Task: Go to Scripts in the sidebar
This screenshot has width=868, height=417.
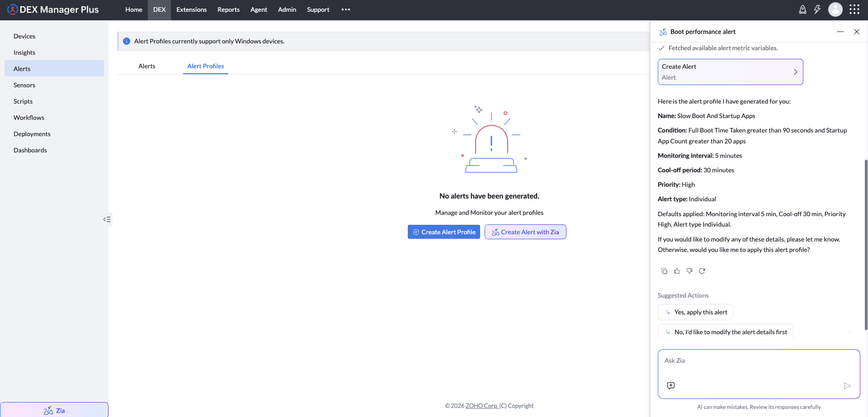Action: click(x=54, y=101)
